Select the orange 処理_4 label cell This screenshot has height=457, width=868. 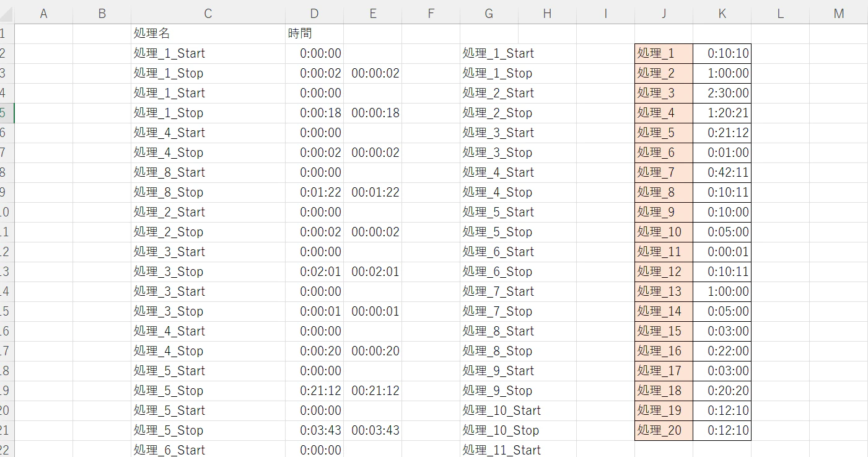pos(664,113)
